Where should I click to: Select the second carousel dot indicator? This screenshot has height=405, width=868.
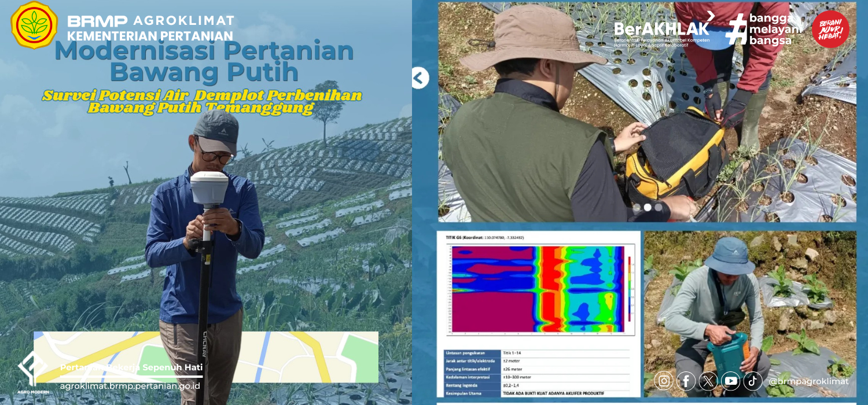pyautogui.click(x=648, y=207)
